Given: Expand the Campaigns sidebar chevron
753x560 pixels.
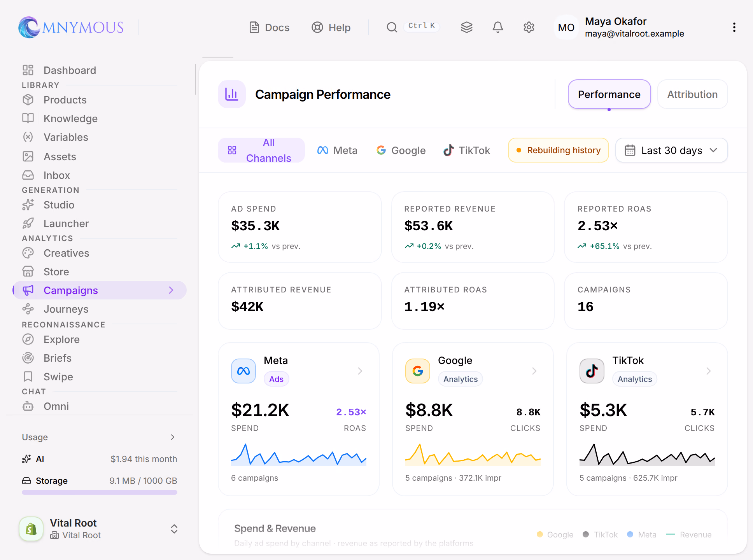Looking at the screenshot, I should [x=171, y=290].
